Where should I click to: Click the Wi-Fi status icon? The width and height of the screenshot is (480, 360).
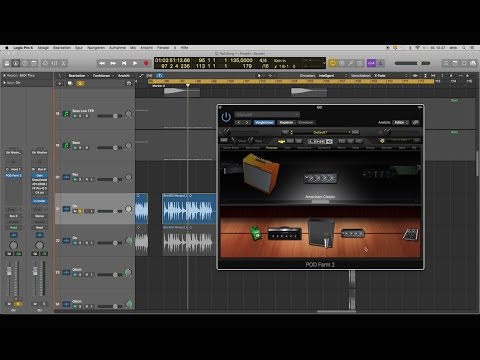(417, 48)
